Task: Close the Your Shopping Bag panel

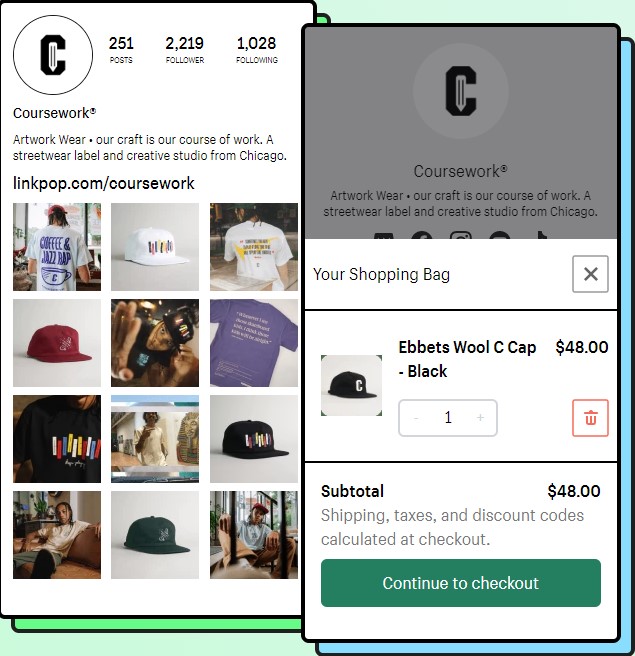Action: (x=590, y=274)
